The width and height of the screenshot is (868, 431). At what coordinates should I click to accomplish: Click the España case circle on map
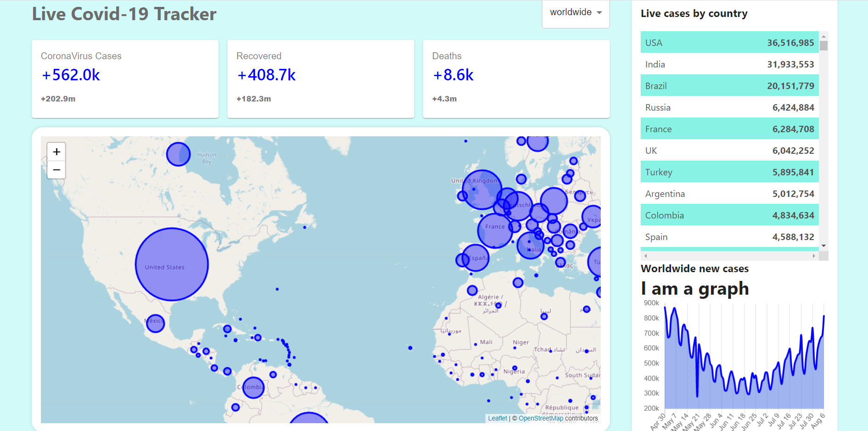pyautogui.click(x=476, y=257)
